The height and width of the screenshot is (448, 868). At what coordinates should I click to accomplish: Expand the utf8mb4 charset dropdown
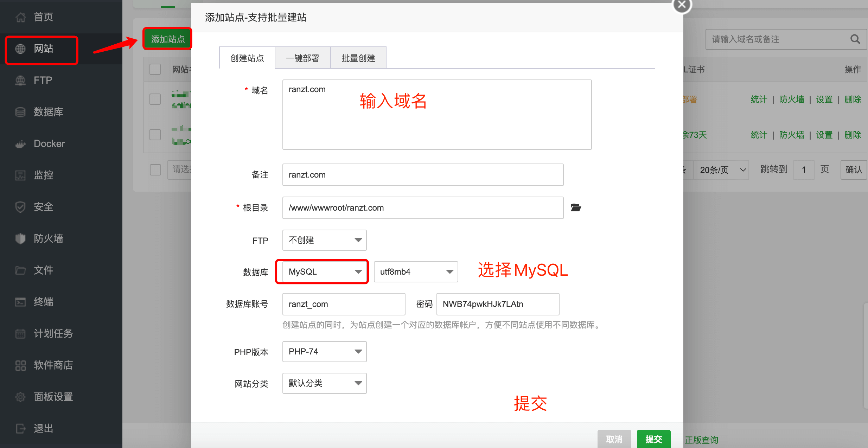pyautogui.click(x=416, y=272)
